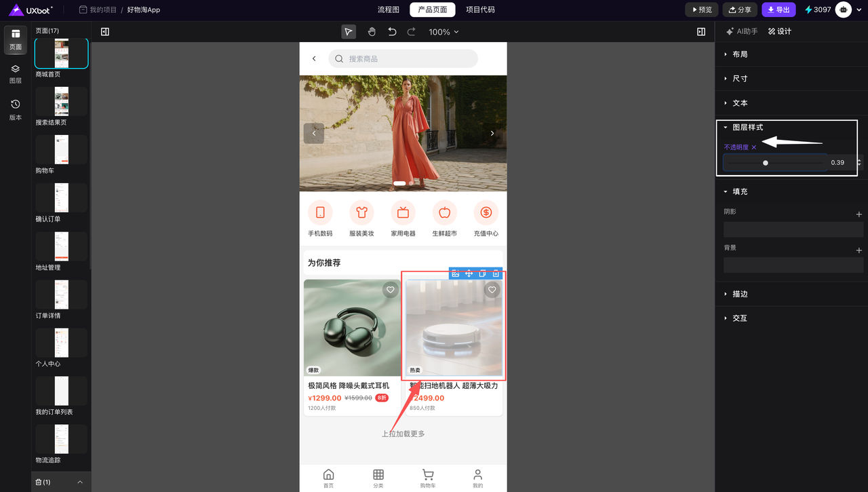
Task: Click the delete icon on selected image
Action: click(496, 273)
